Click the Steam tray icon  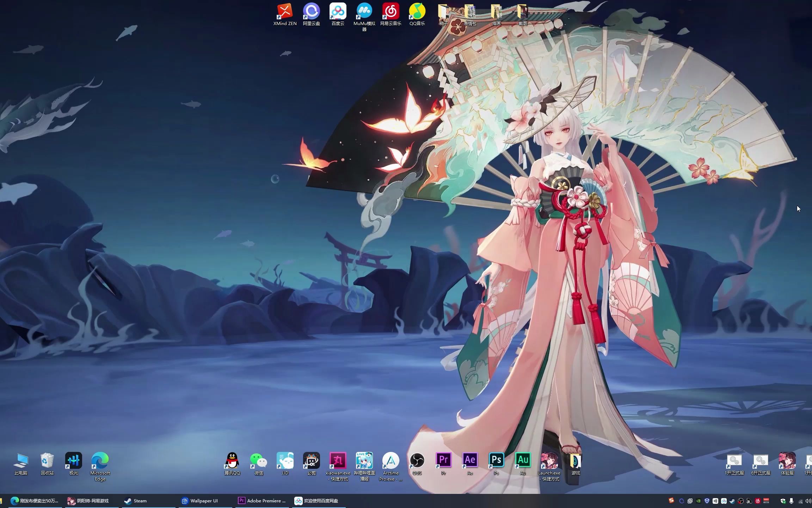(x=732, y=501)
